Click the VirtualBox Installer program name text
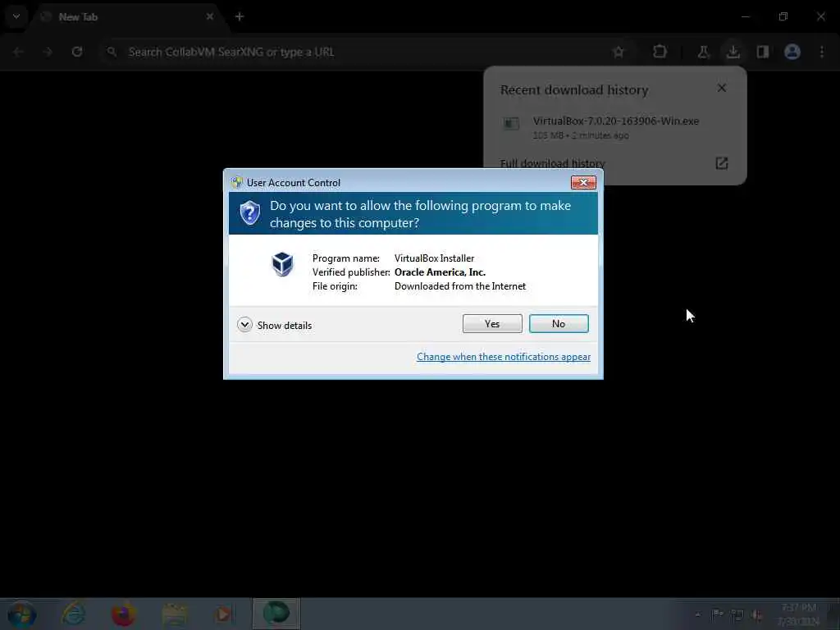This screenshot has width=840, height=630. click(x=434, y=258)
